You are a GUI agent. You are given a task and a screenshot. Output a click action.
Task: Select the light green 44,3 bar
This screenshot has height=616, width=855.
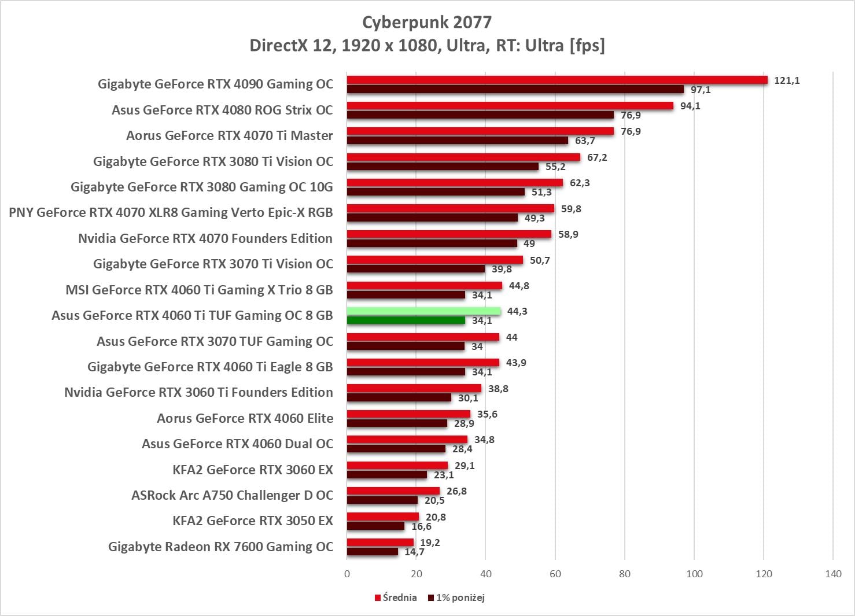click(x=423, y=311)
